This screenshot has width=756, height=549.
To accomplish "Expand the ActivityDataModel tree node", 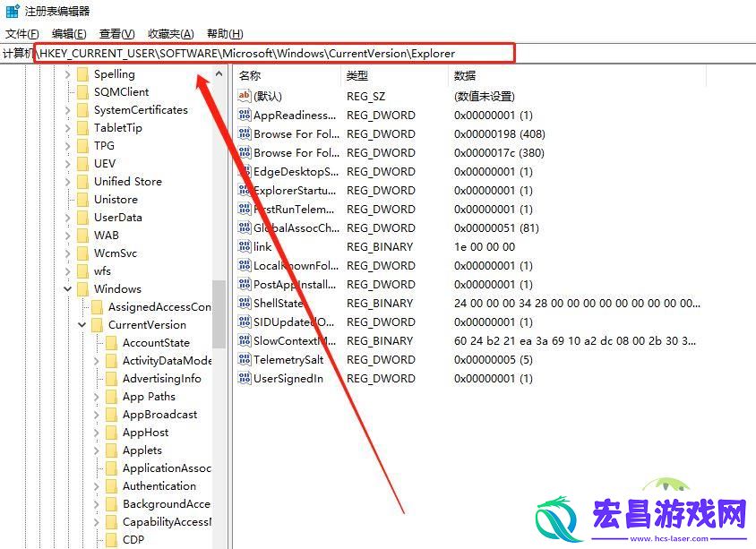I will coord(96,361).
